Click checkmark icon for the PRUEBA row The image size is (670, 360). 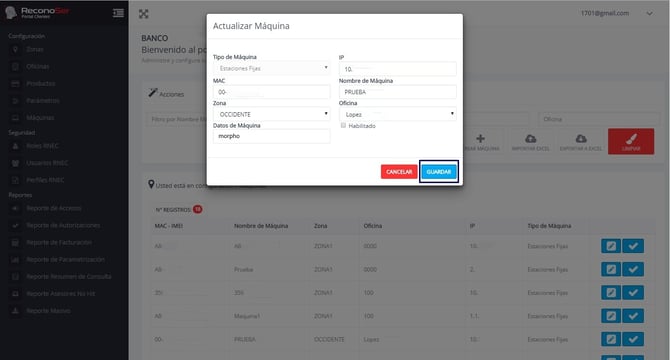pyautogui.click(x=633, y=340)
